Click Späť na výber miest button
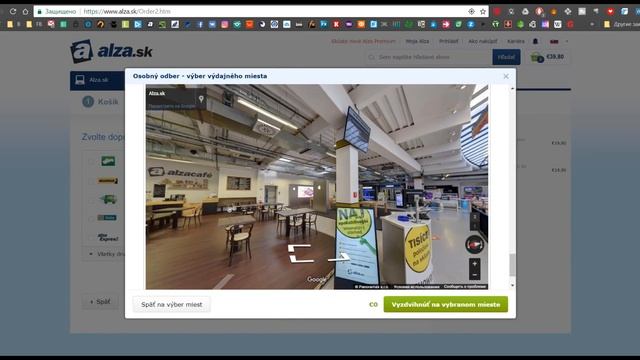This screenshot has height=360, width=640. (171, 304)
